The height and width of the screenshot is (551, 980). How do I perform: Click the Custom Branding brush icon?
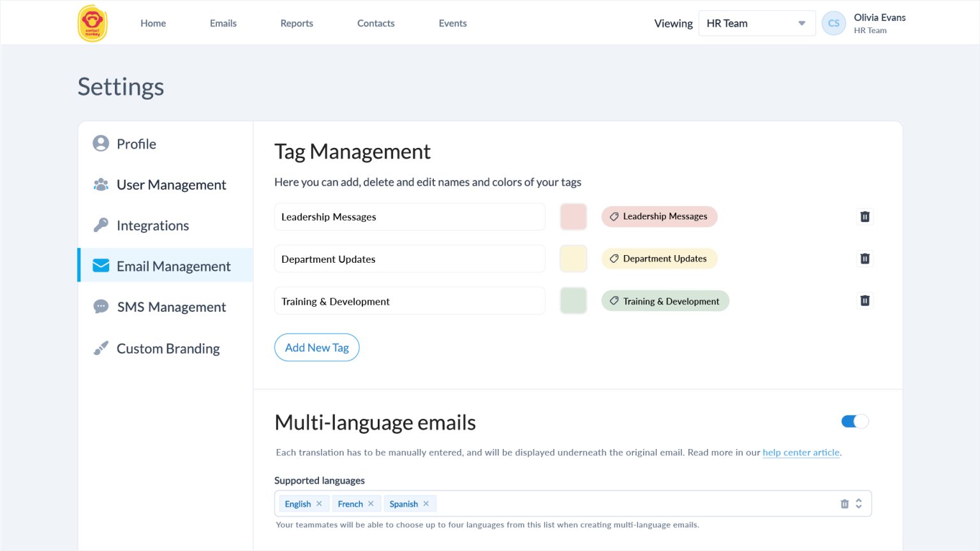pos(100,348)
